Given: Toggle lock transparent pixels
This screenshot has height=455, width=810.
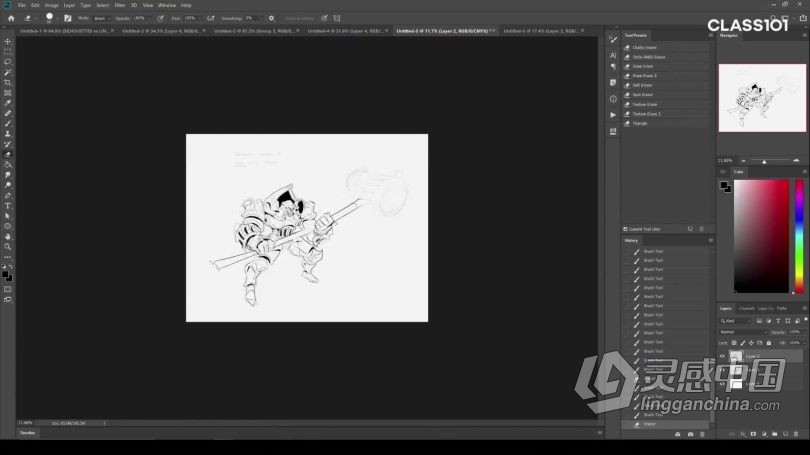Looking at the screenshot, I should 734,343.
